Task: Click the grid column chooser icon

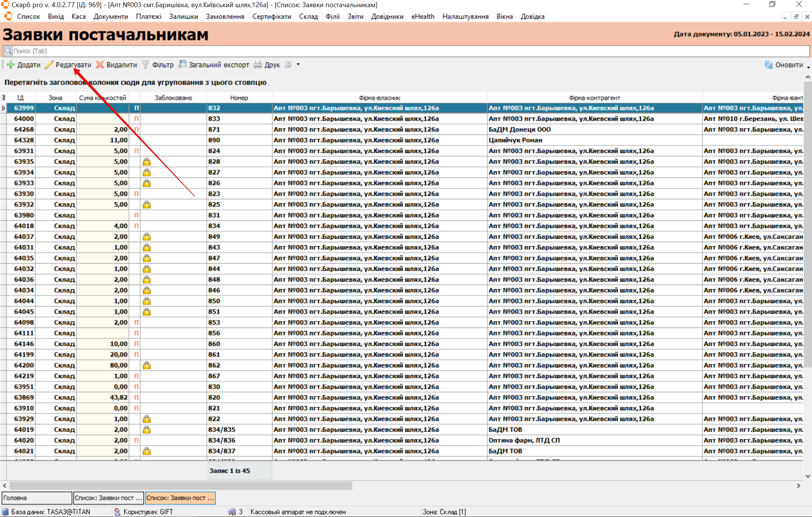Action: tap(3, 98)
